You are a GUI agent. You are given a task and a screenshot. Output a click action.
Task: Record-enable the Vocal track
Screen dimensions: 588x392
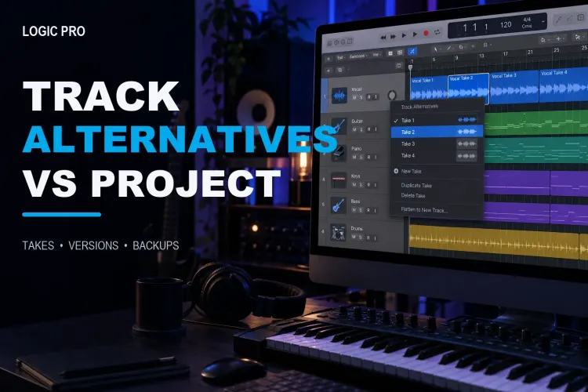tap(368, 97)
